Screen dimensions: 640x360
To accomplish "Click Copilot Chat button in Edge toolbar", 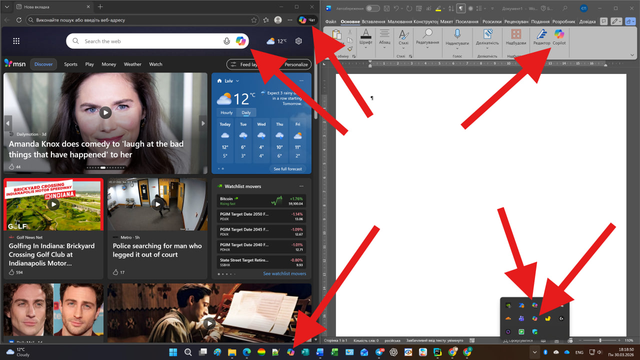I will 307,20.
